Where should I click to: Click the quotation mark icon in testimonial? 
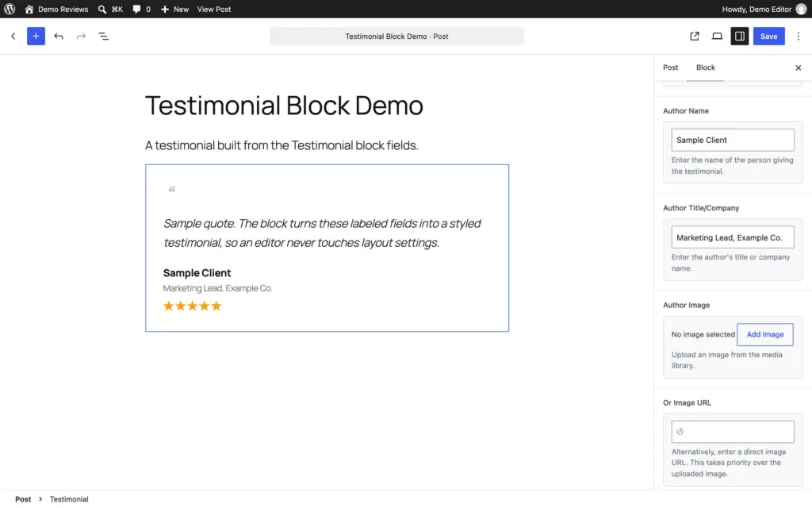click(x=172, y=189)
